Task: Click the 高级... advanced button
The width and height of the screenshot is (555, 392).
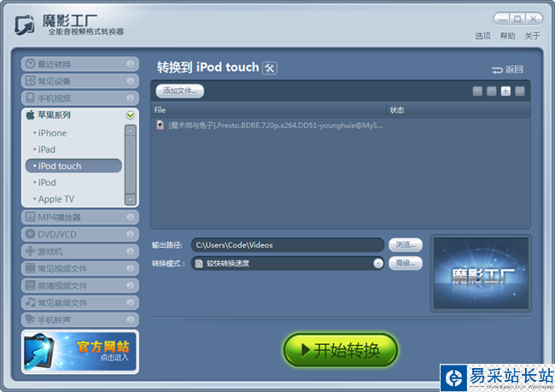Action: point(406,263)
